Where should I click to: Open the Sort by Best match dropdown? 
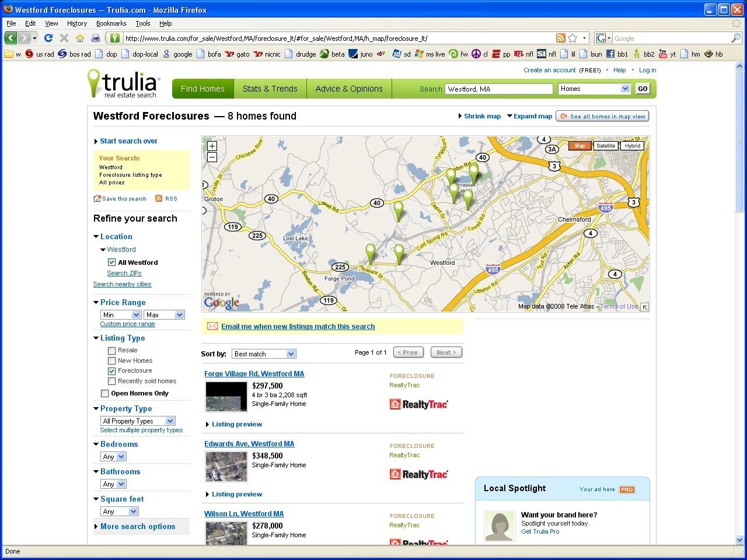(x=264, y=354)
